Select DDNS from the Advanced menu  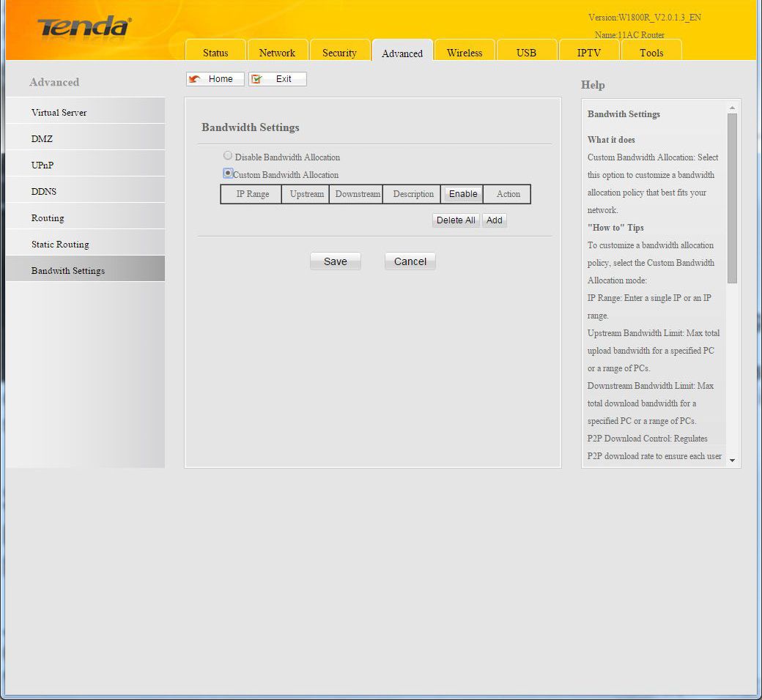(x=44, y=192)
